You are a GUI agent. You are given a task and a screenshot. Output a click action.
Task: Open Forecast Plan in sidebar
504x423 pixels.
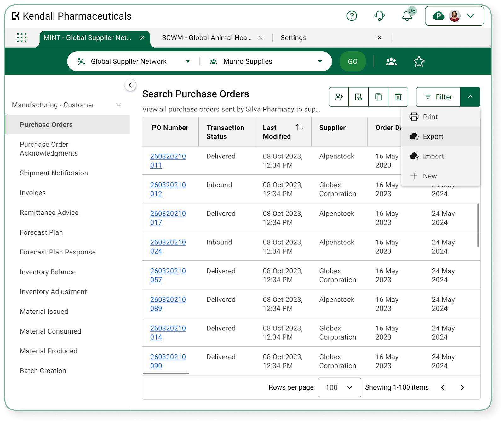point(41,232)
